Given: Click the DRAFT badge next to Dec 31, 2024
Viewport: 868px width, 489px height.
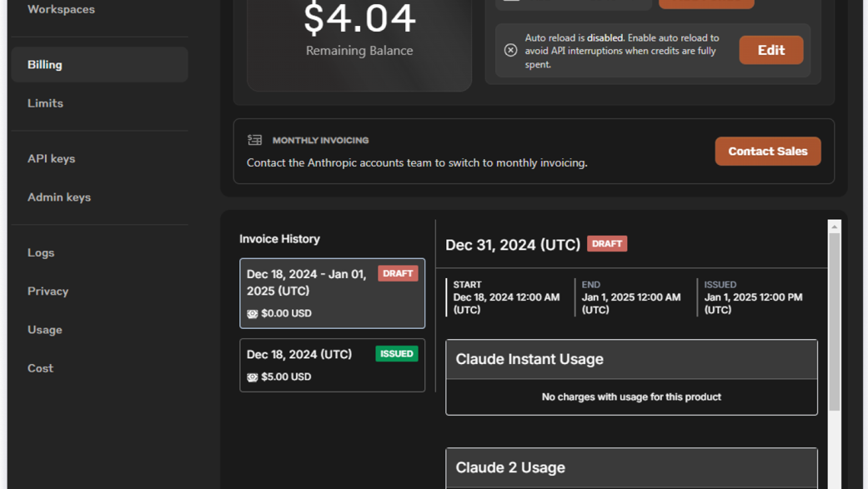Looking at the screenshot, I should pyautogui.click(x=607, y=244).
